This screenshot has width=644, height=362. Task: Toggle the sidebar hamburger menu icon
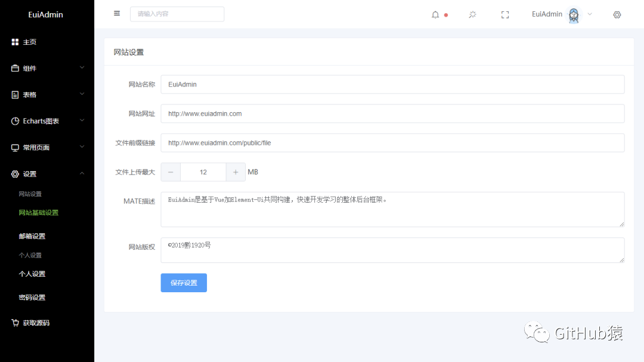[x=117, y=14]
